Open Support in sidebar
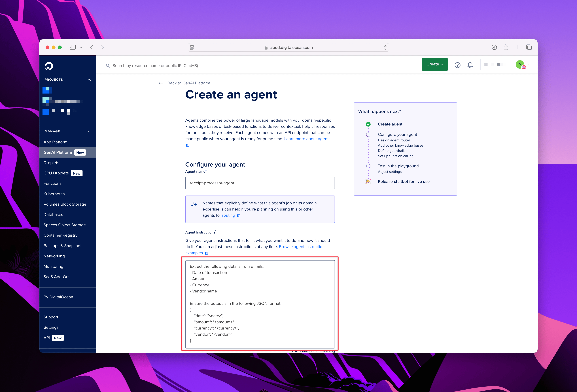Screen dimensions: 577x392 [51, 317]
